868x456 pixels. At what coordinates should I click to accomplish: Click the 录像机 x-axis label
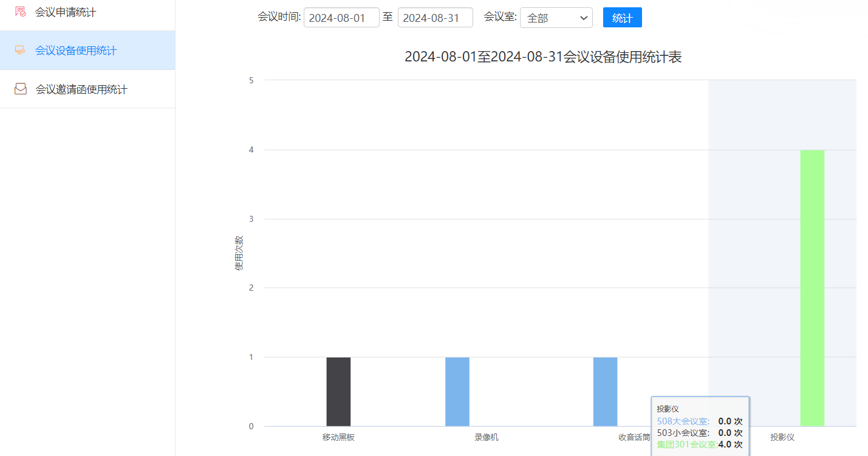(487, 437)
